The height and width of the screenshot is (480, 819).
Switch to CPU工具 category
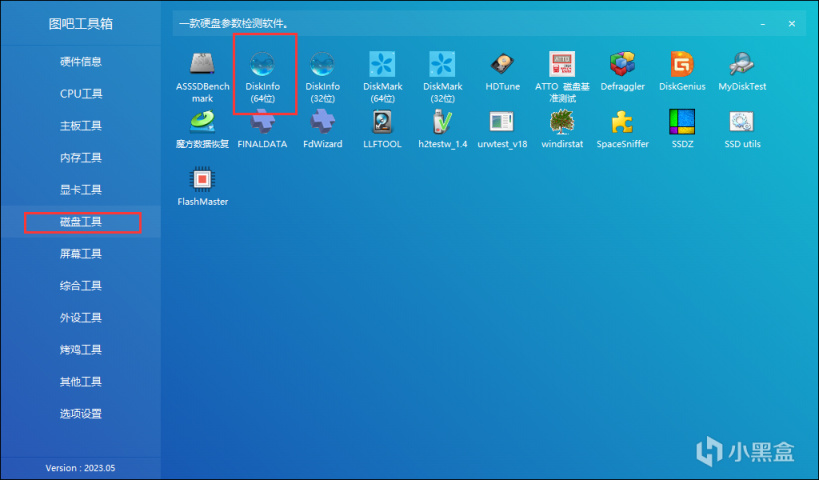80,93
